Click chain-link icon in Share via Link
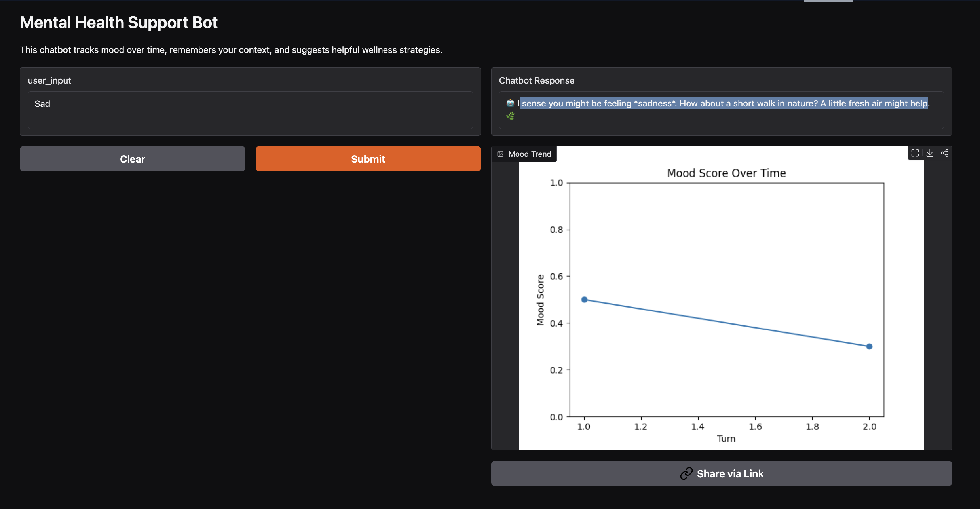 pyautogui.click(x=686, y=473)
